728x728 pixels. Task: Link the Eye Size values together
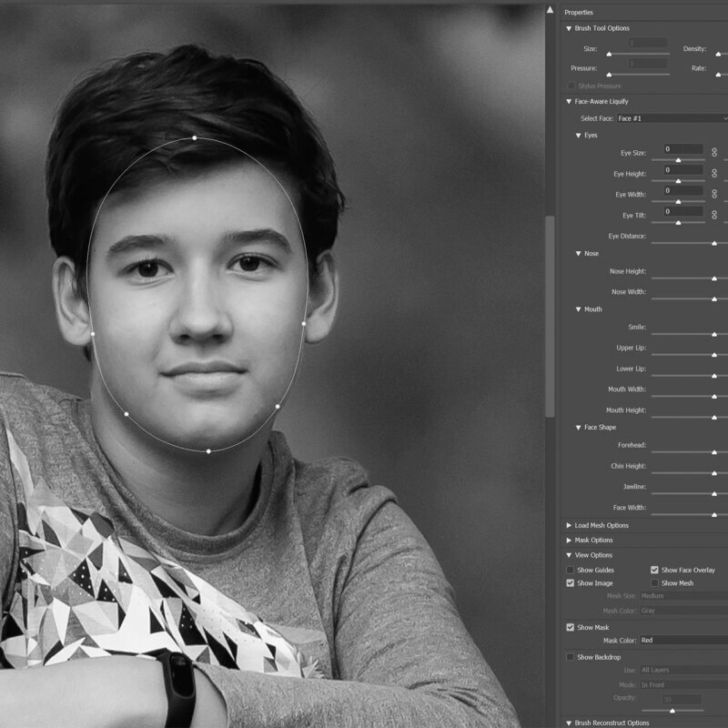[714, 153]
